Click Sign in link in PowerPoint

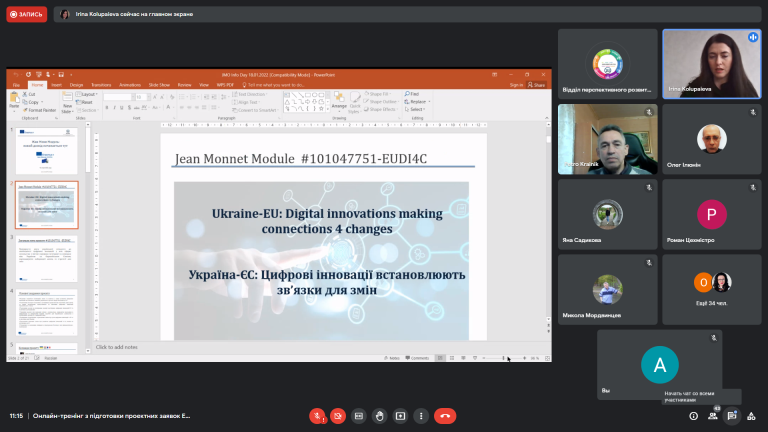pyautogui.click(x=516, y=85)
